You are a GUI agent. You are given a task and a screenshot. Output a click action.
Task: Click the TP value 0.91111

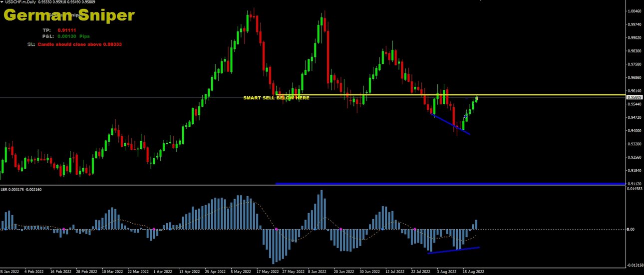pos(66,30)
